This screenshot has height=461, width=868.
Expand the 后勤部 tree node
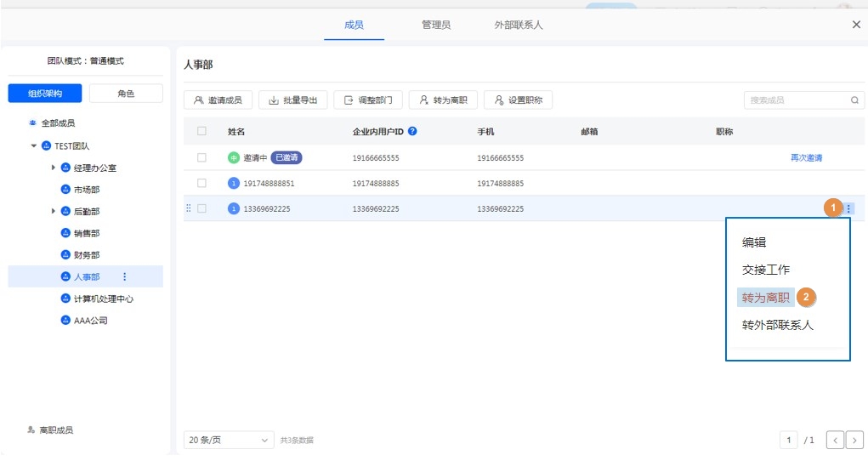tap(54, 211)
